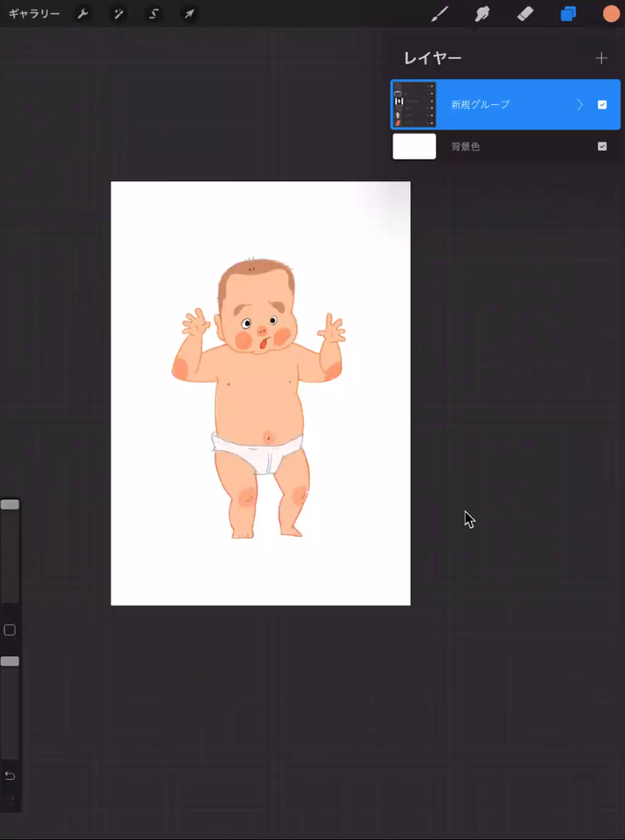Activate the Selection S-shaped tool

click(154, 14)
